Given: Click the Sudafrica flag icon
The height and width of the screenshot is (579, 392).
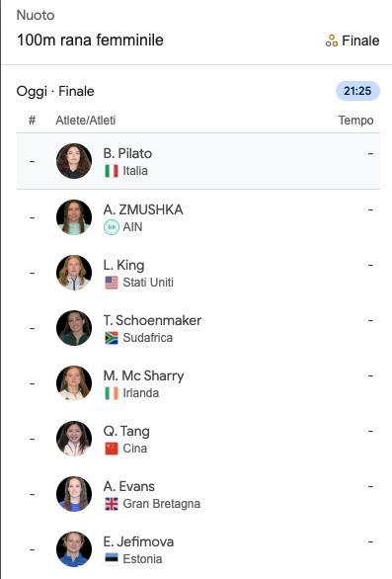Looking at the screenshot, I should coord(112,338).
